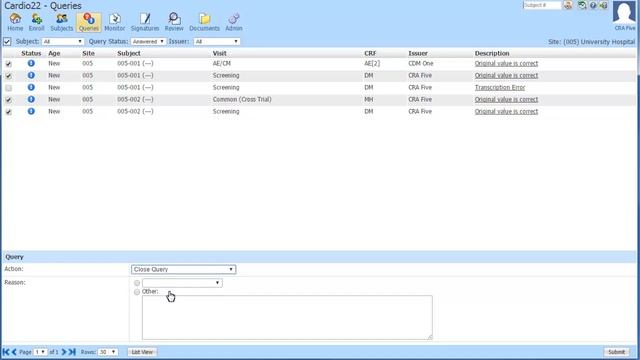Click the Common (Cross Trial) visit cell
Screen dimensions: 640x360
click(242, 100)
